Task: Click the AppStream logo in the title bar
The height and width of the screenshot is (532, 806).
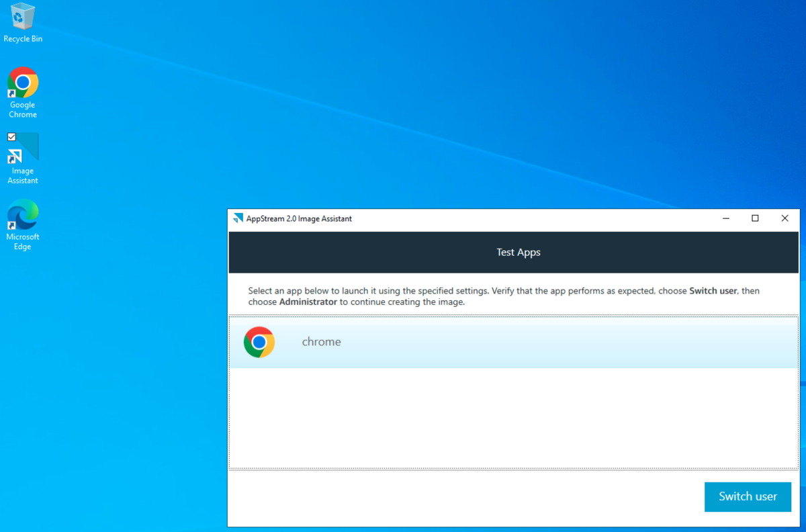Action: 238,218
